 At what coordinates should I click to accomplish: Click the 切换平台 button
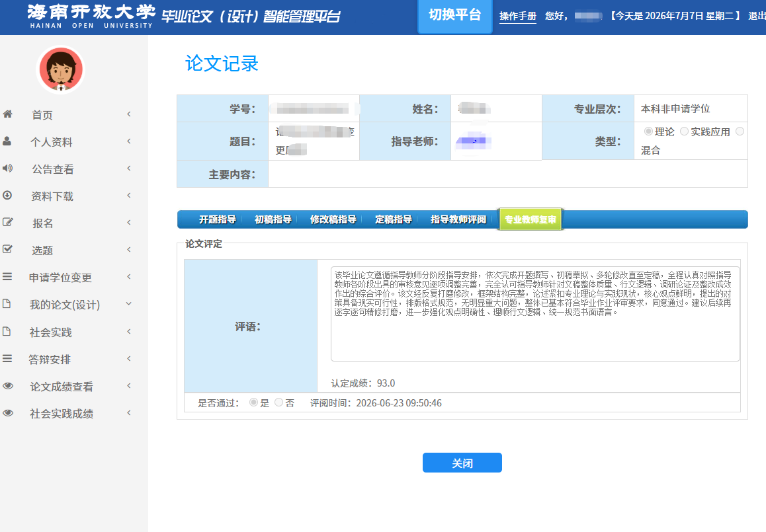coord(455,16)
